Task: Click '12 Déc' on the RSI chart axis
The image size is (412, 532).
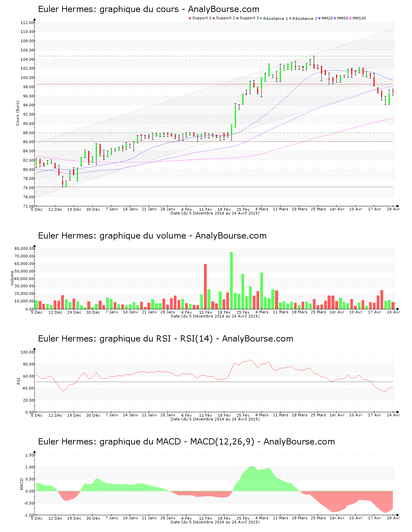Action: (x=56, y=415)
